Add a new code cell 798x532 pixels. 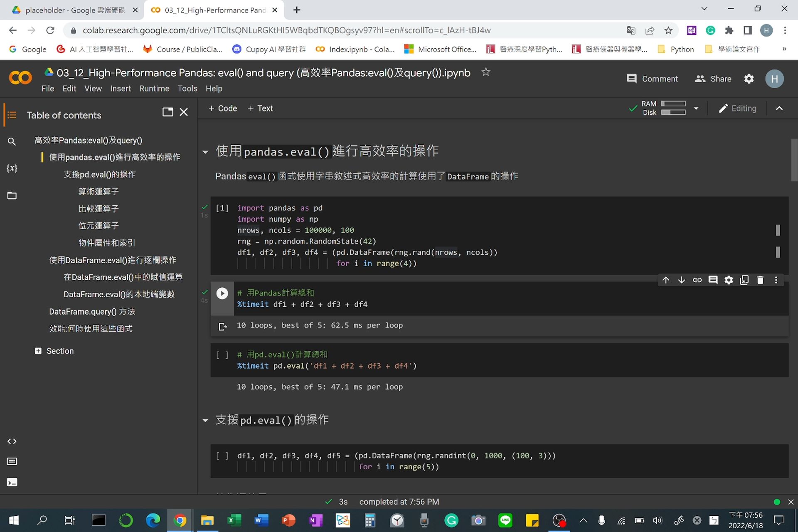tap(222, 108)
